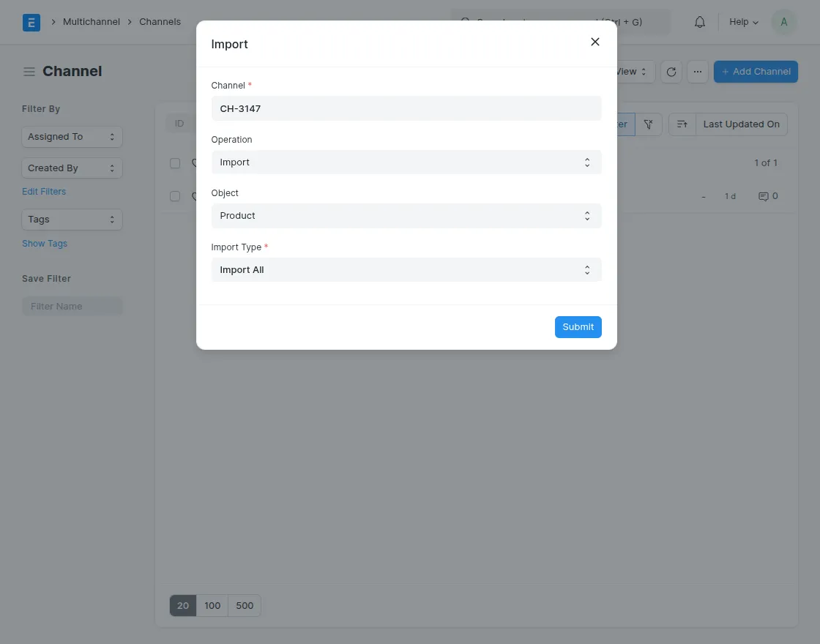Click Add Channel button
This screenshot has width=820, height=644.
[x=755, y=72]
